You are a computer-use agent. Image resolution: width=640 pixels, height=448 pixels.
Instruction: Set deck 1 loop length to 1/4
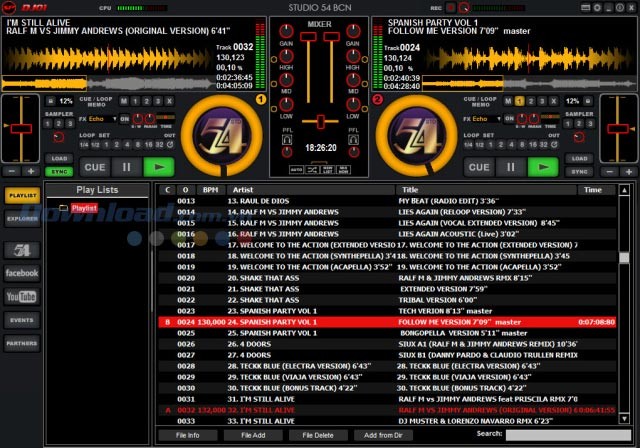click(x=84, y=144)
